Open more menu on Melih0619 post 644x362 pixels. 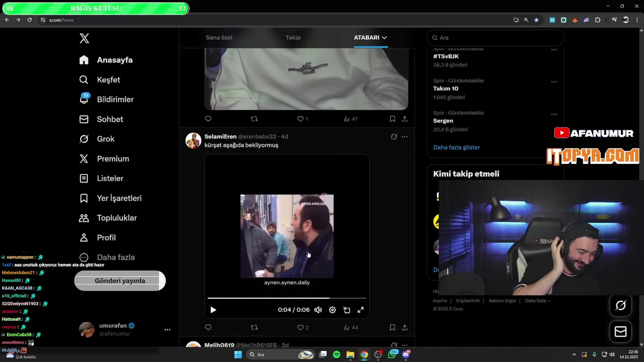click(405, 345)
